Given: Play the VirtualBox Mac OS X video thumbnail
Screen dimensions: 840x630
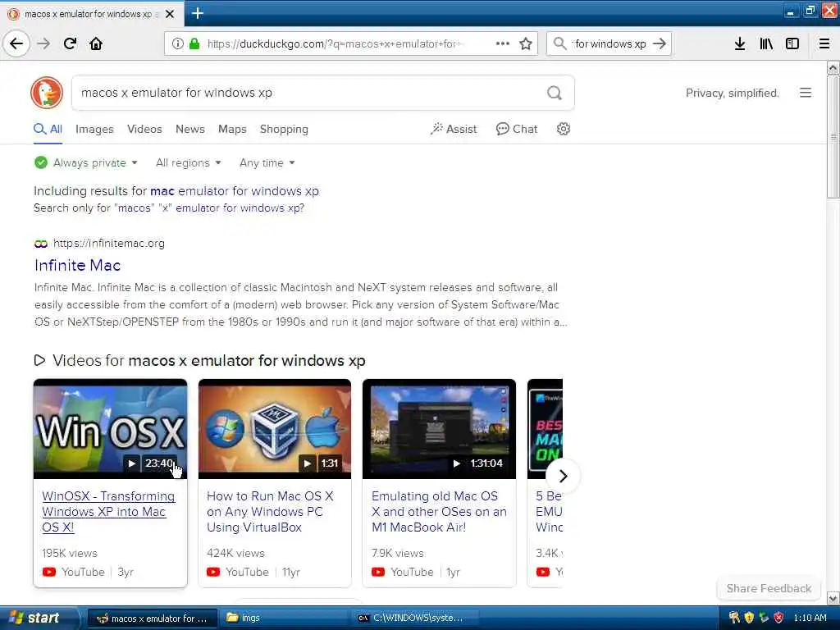Looking at the screenshot, I should click(275, 429).
